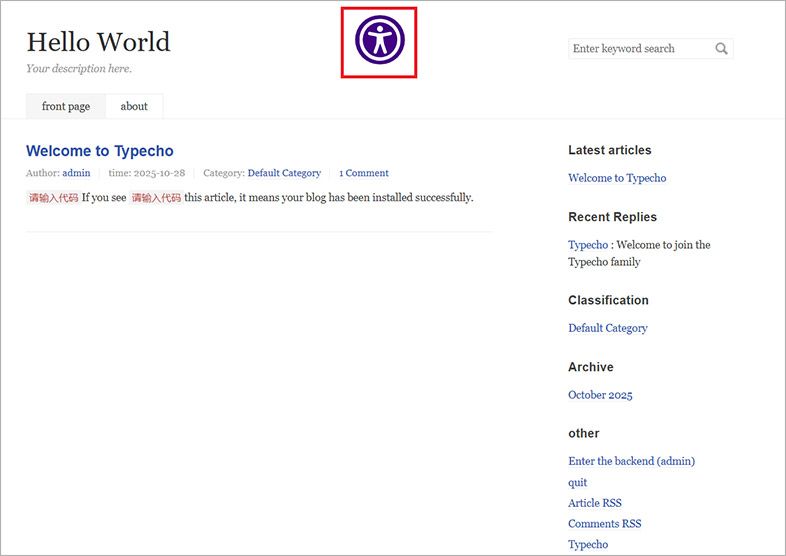The height and width of the screenshot is (556, 786).
Task: Click the first red 请输入代码 code snippet
Action: pos(53,198)
